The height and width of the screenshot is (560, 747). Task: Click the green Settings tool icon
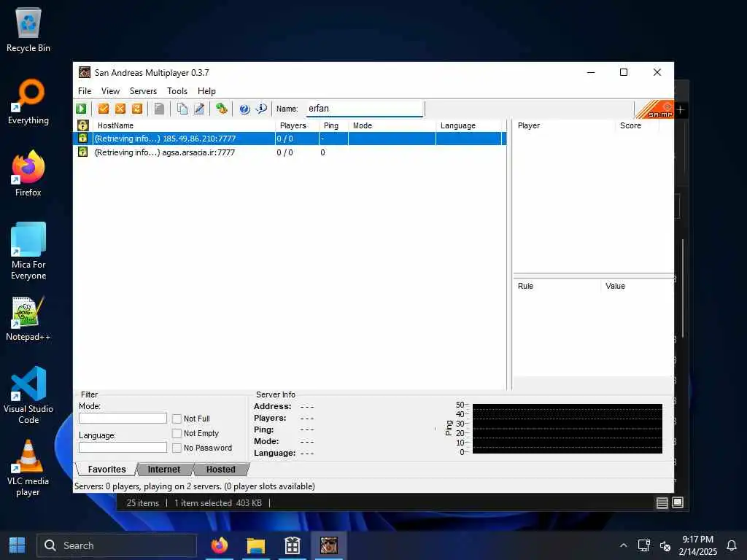[x=222, y=109]
